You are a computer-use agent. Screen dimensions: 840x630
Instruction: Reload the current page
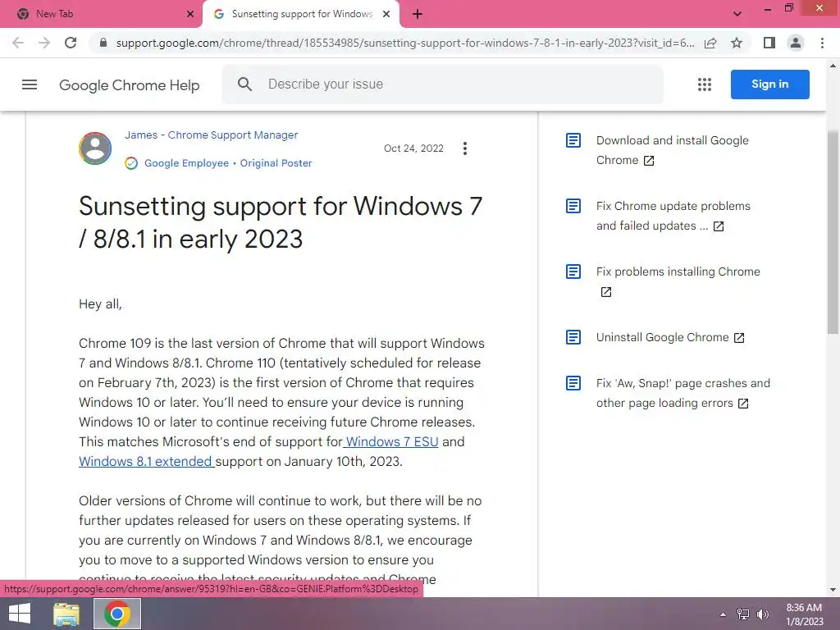tap(71, 43)
